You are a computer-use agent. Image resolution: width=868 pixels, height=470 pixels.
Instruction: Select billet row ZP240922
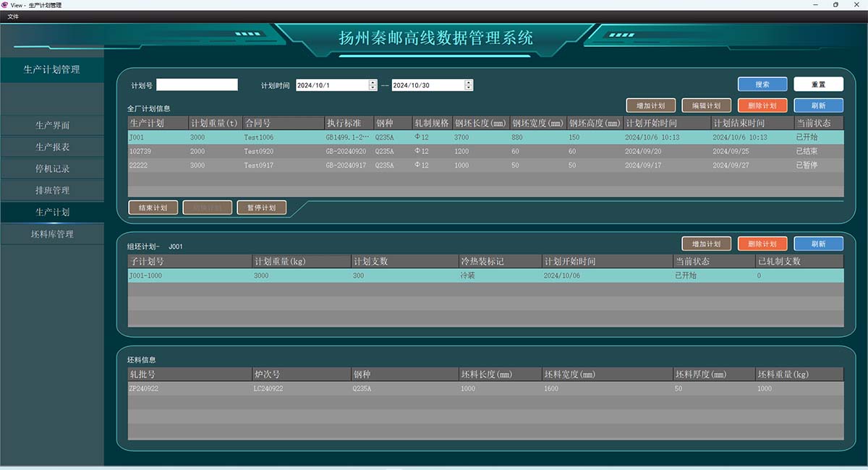[x=486, y=388]
